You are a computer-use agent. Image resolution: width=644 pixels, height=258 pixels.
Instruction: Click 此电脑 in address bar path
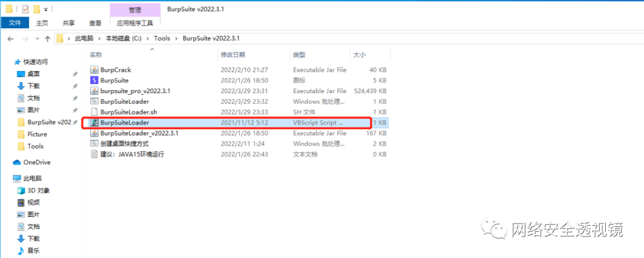click(x=84, y=38)
